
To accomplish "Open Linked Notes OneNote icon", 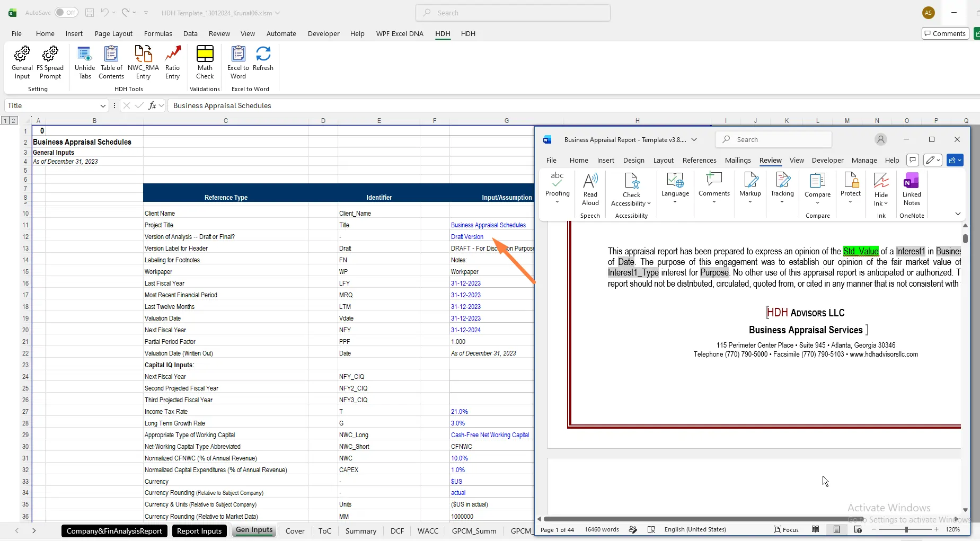I will pos(912,190).
